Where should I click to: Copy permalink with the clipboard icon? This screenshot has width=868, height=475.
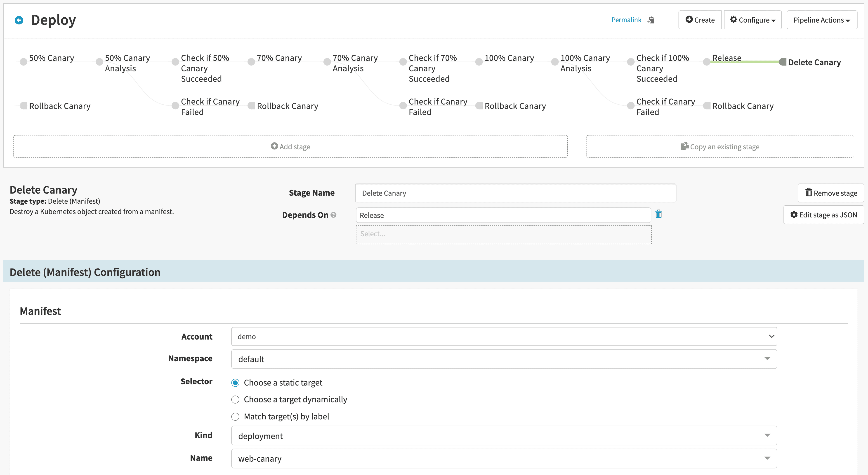tap(651, 20)
